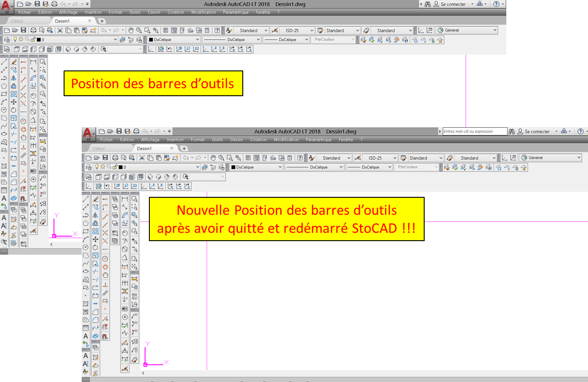Open the Layer Properties Manager in the back window
This screenshot has width=588, height=382.
coord(6,40)
